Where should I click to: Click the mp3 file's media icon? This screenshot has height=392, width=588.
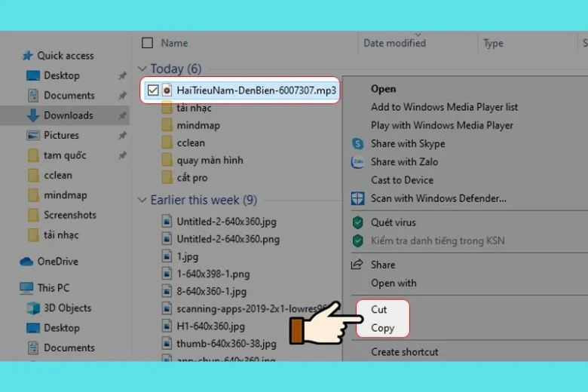[x=167, y=90]
